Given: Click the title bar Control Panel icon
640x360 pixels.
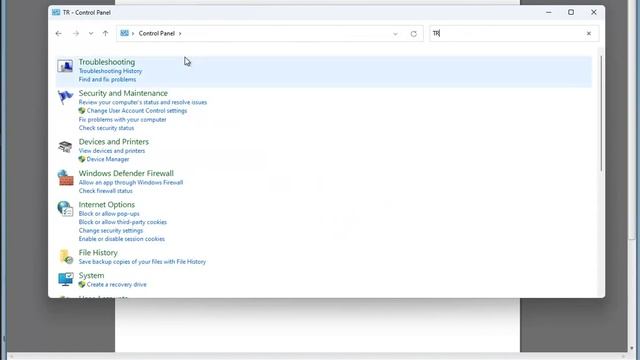Looking at the screenshot, I should (x=56, y=12).
